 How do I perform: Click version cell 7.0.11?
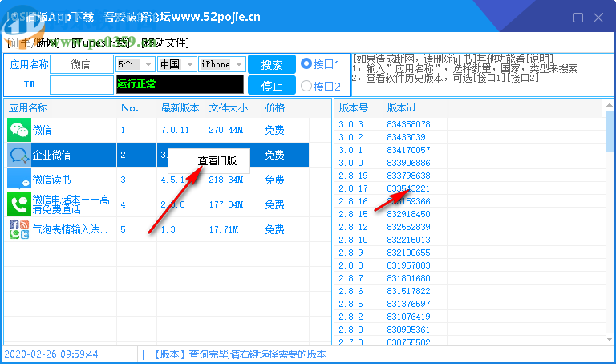coord(175,130)
